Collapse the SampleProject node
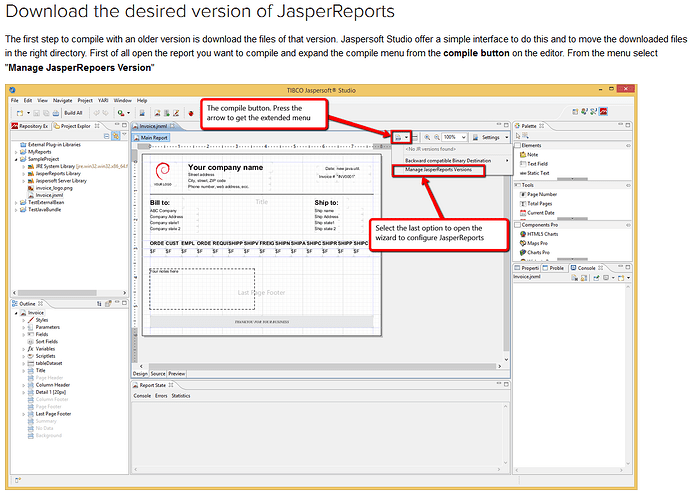 (x=16, y=159)
